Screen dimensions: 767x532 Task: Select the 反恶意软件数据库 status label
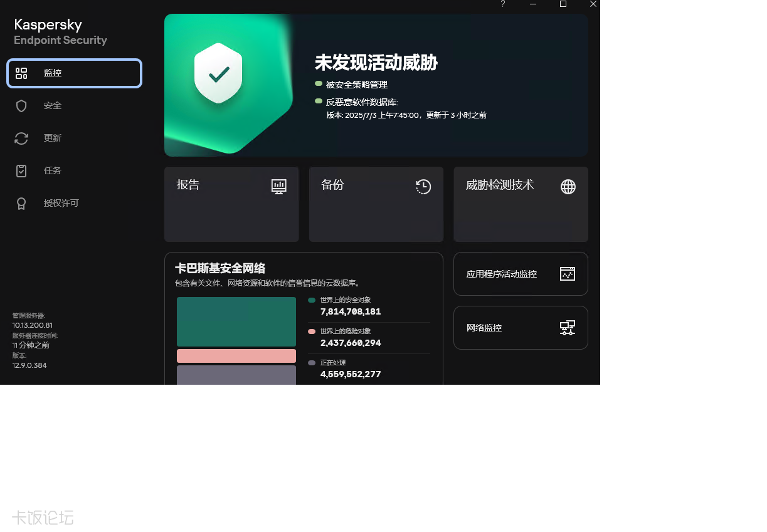tap(362, 102)
